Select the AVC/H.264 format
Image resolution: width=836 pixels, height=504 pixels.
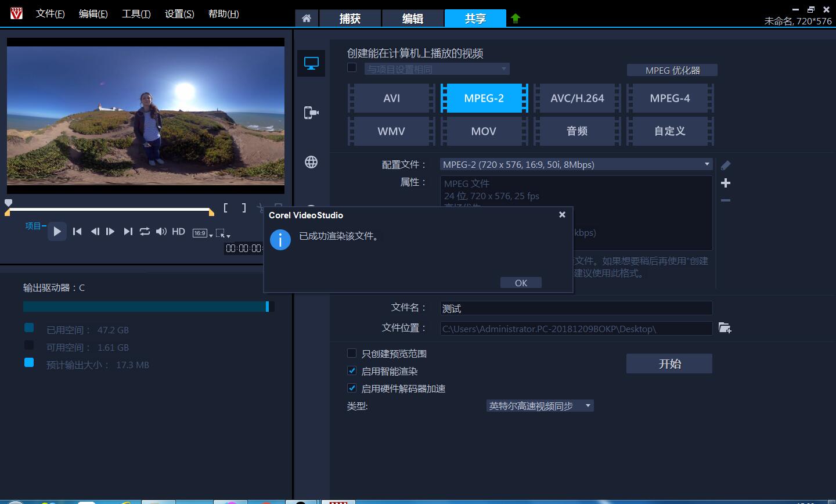577,98
